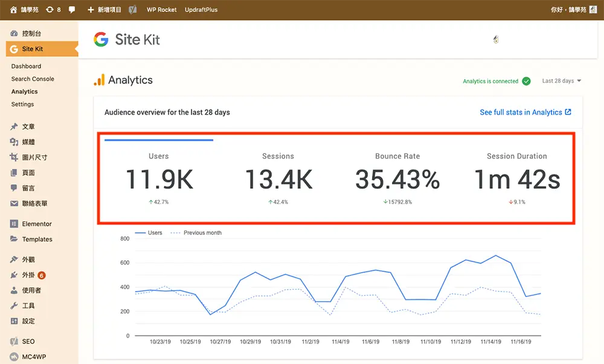Image resolution: width=604 pixels, height=364 pixels.
Task: Click the 留言 comment icon in sidebar
Action: 14,188
